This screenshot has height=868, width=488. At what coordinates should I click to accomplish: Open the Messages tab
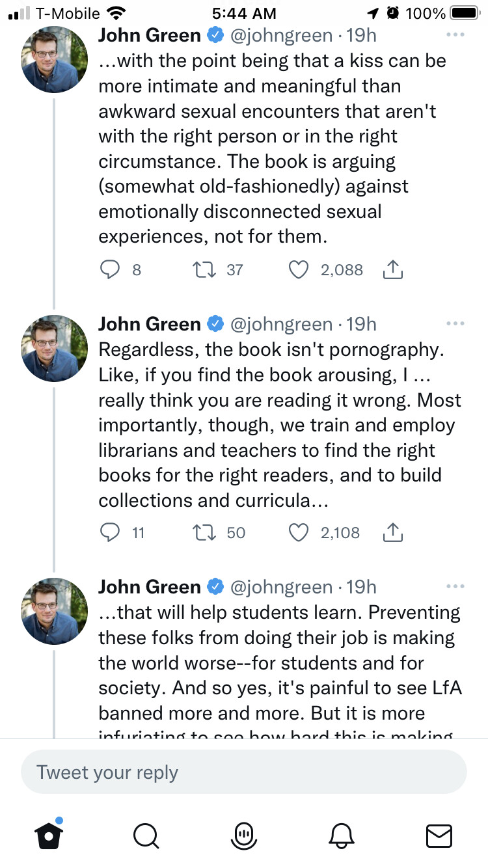coord(439,835)
